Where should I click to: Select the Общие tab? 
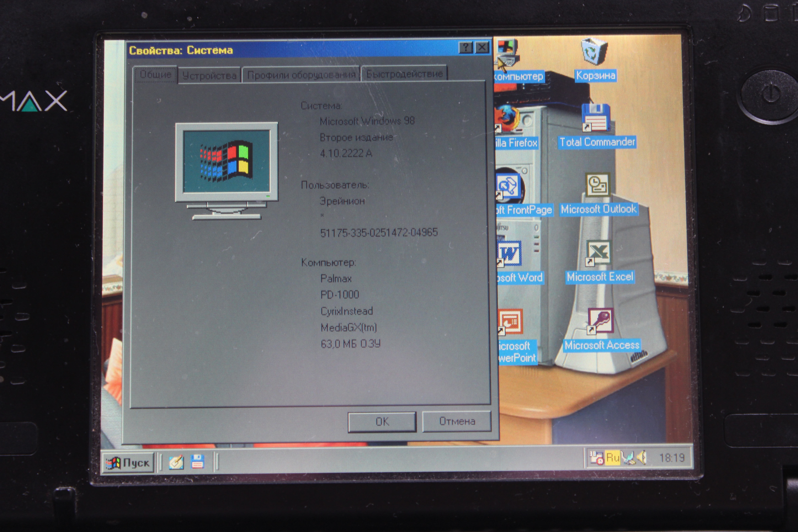pyautogui.click(x=155, y=74)
